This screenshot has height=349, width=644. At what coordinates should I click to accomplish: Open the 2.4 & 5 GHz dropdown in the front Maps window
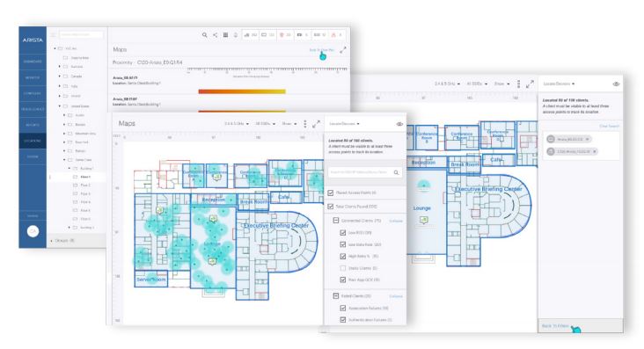coord(236,124)
